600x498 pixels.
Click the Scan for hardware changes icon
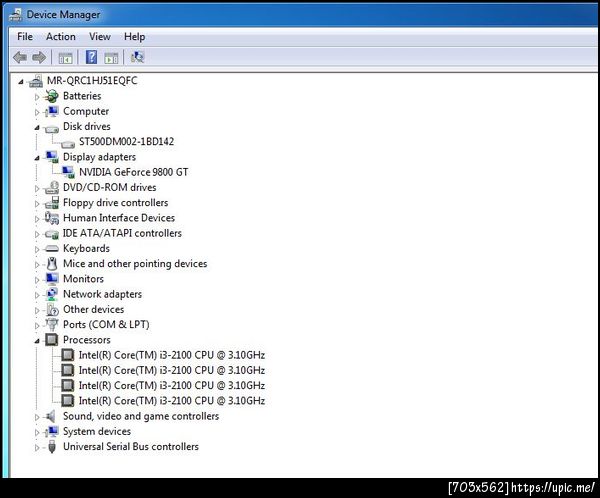(137, 57)
